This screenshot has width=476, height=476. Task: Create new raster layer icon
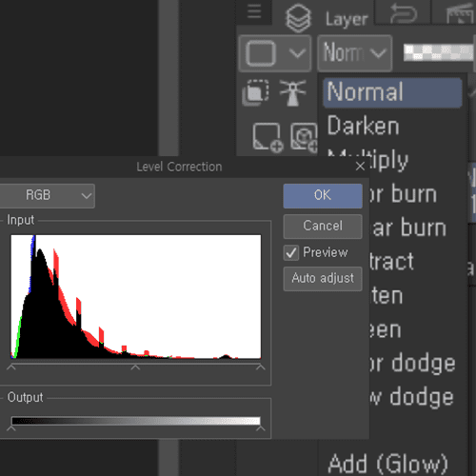click(x=268, y=137)
